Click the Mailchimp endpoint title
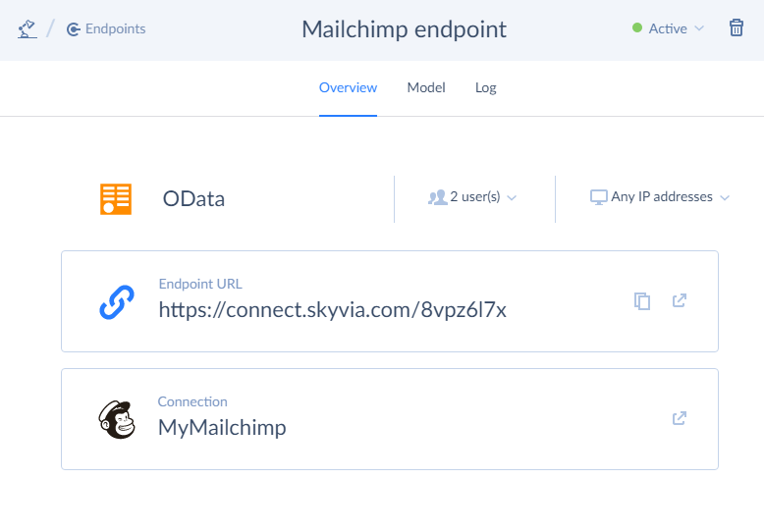The height and width of the screenshot is (532, 764). click(x=404, y=28)
